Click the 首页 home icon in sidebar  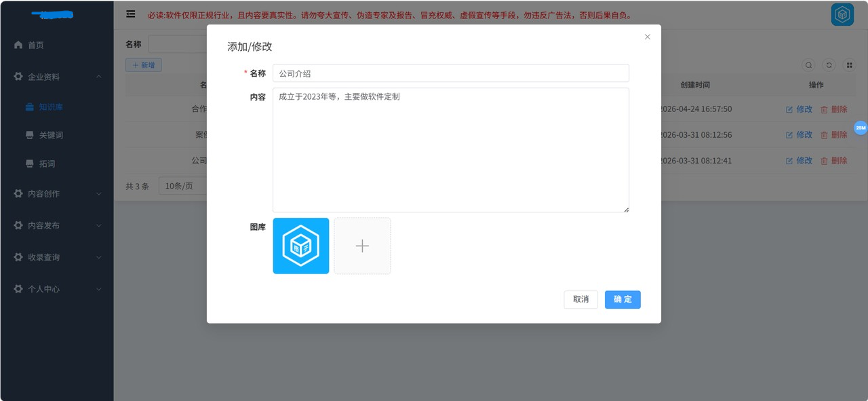tap(18, 45)
